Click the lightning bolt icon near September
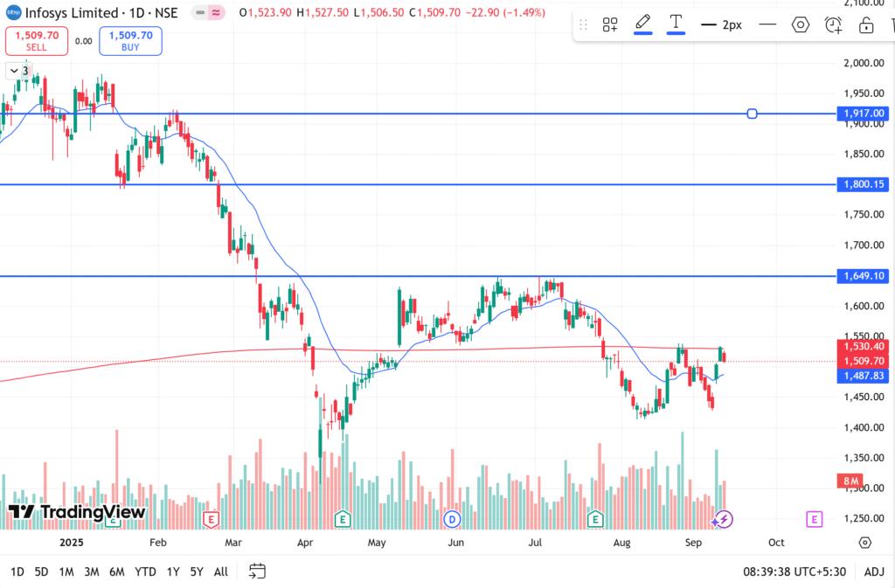 point(723,520)
